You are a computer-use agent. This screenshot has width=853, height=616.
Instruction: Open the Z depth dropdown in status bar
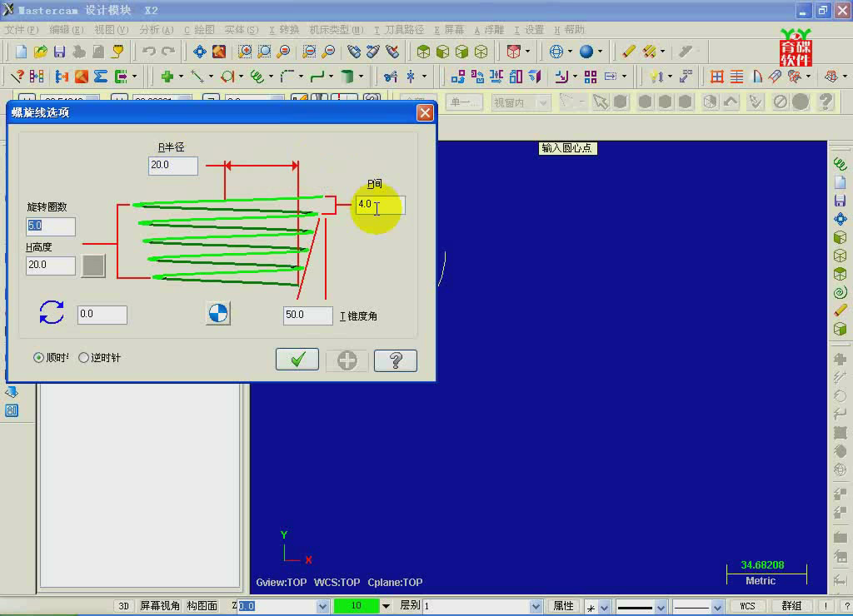tap(322, 606)
